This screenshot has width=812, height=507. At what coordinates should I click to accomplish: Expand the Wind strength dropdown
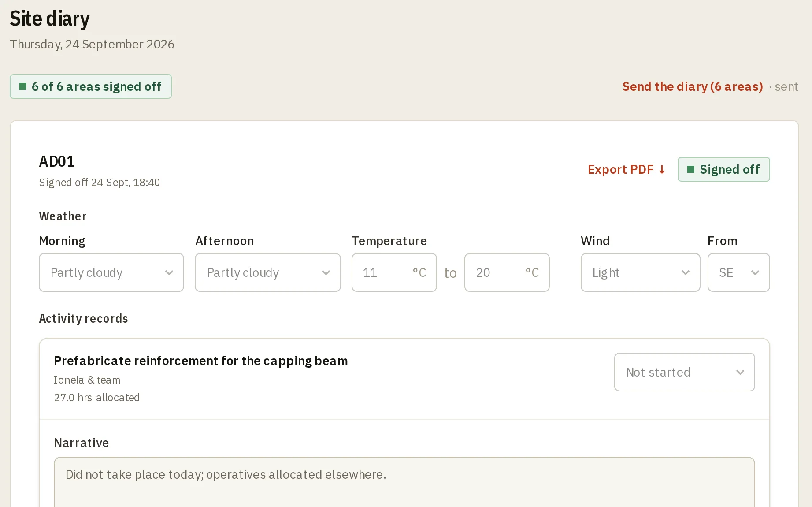click(x=641, y=272)
